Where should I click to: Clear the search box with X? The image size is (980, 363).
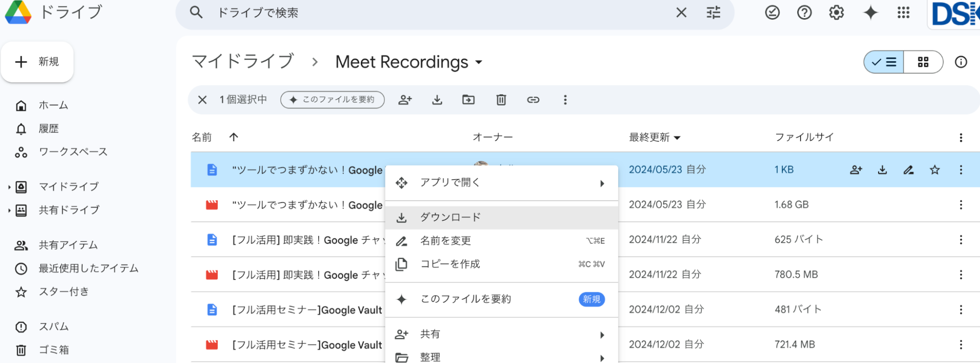[x=681, y=12]
